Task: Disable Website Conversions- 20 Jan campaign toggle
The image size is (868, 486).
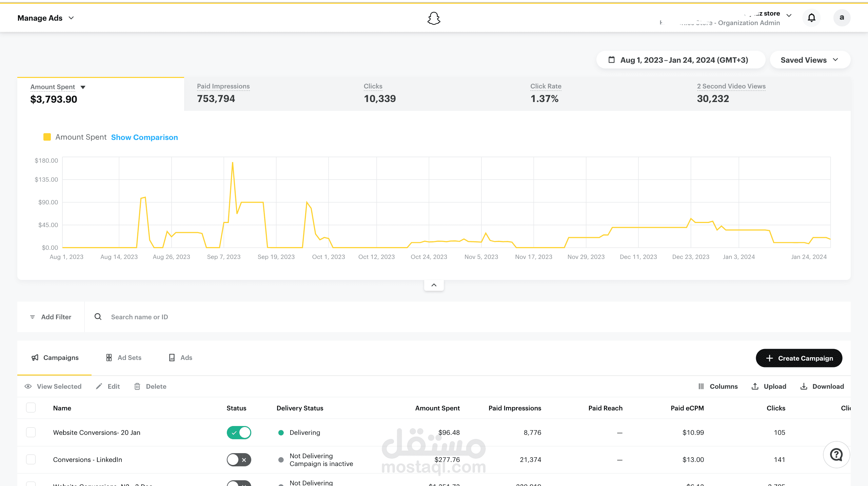Action: [x=239, y=432]
